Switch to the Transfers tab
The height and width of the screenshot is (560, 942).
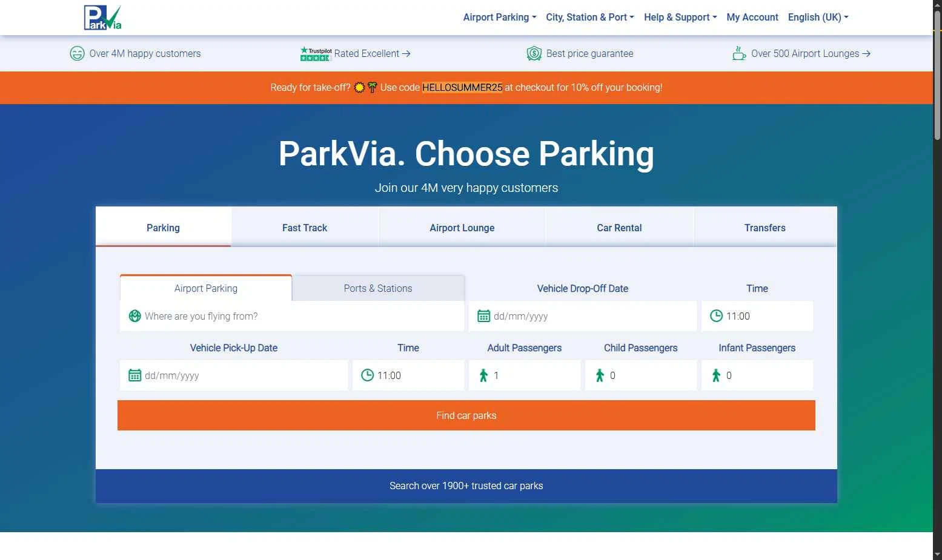coord(765,227)
